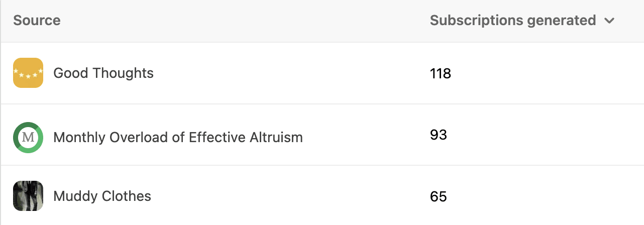Screen dimensions: 644x225
Task: Select the 65 subscriptions value
Action: pos(439,196)
